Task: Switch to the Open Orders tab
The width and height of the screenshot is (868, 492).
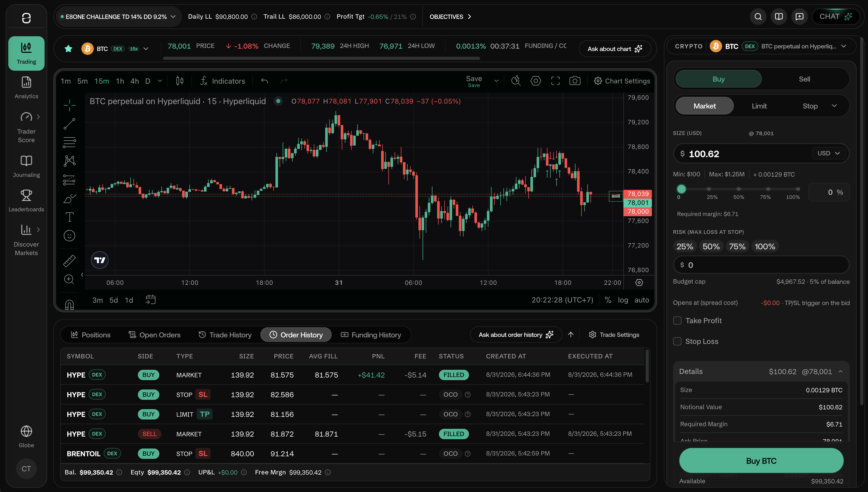Action: click(154, 335)
